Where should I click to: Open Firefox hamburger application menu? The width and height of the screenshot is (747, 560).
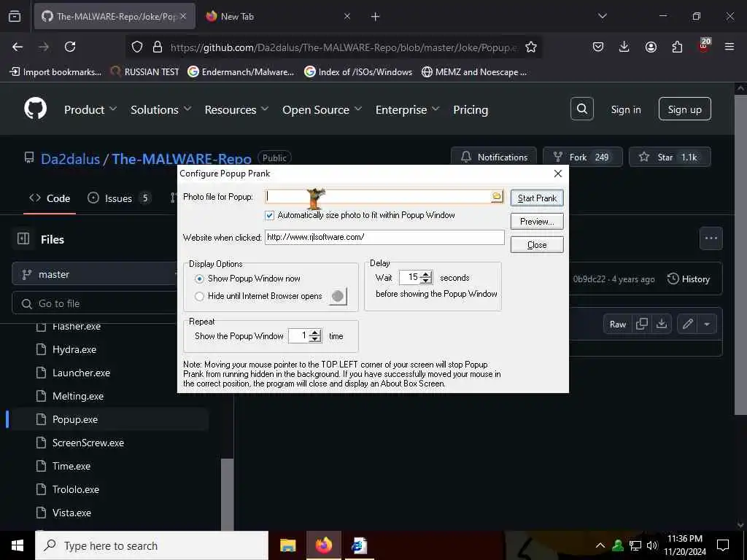pyautogui.click(x=729, y=47)
